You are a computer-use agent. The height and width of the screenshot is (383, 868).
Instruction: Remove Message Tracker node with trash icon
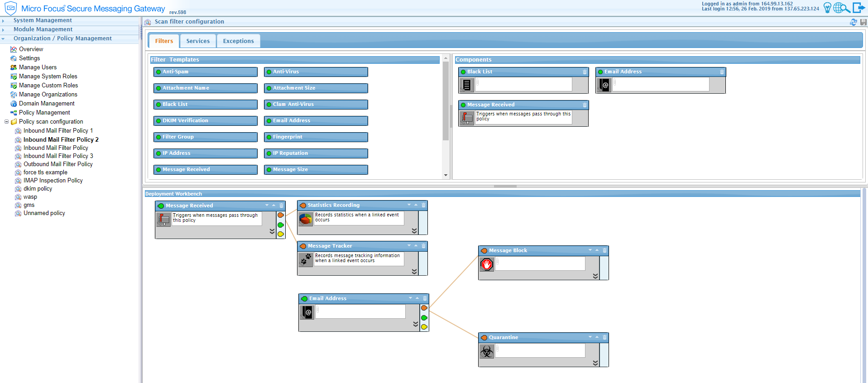coord(424,246)
